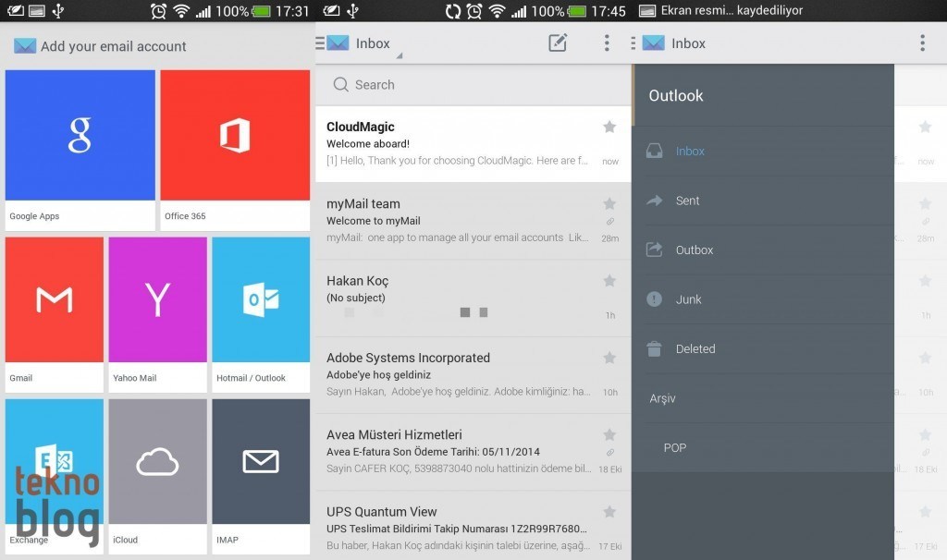
Task: Star the CloudMagic welcome email
Action: pyautogui.click(x=609, y=127)
